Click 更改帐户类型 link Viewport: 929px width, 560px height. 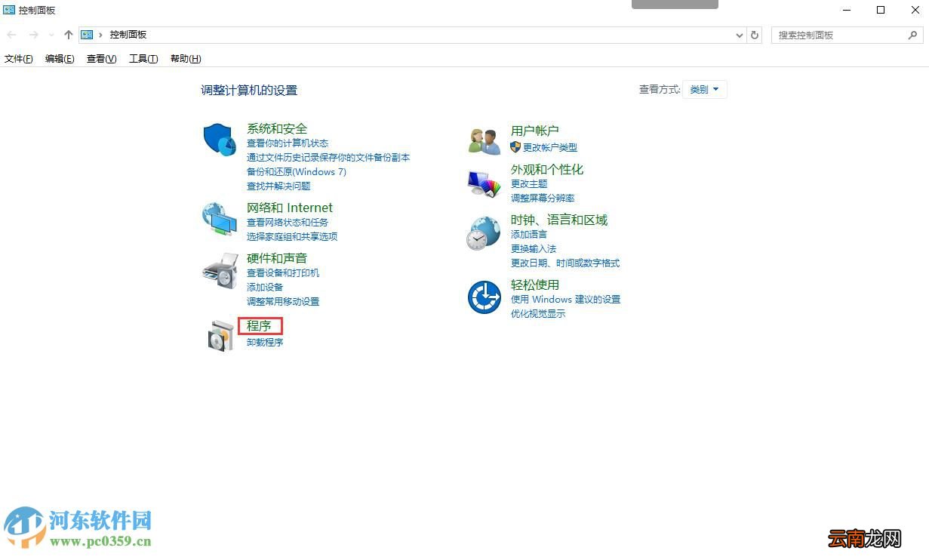click(x=550, y=148)
